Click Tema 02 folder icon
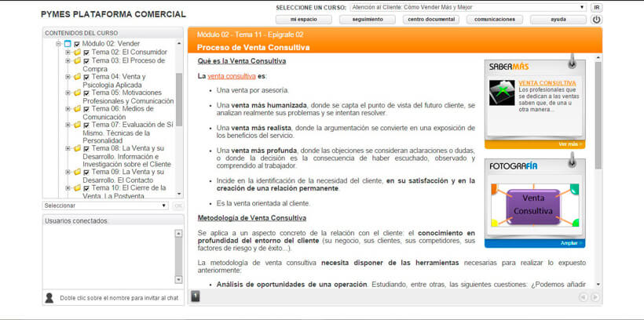Viewport: 644px width, 320px height. pyautogui.click(x=77, y=52)
